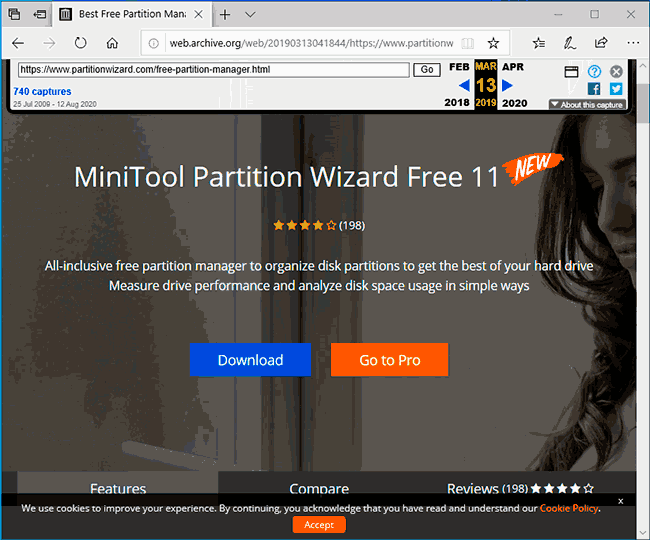Image resolution: width=650 pixels, height=540 pixels.
Task: Click the highlighted 13 capture date
Action: click(x=486, y=85)
